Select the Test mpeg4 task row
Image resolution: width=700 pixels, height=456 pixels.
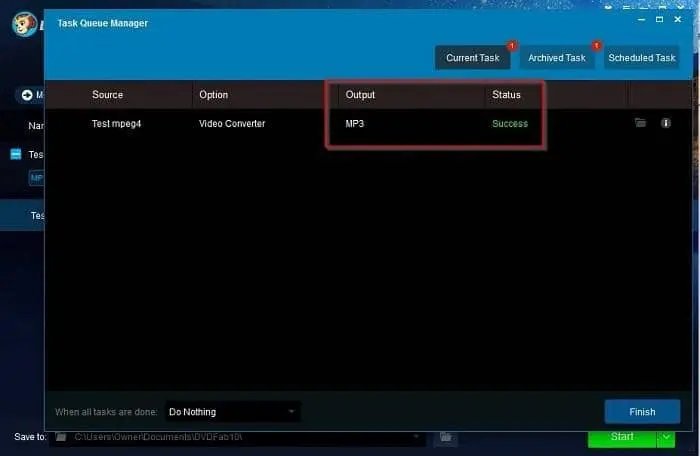click(300, 124)
